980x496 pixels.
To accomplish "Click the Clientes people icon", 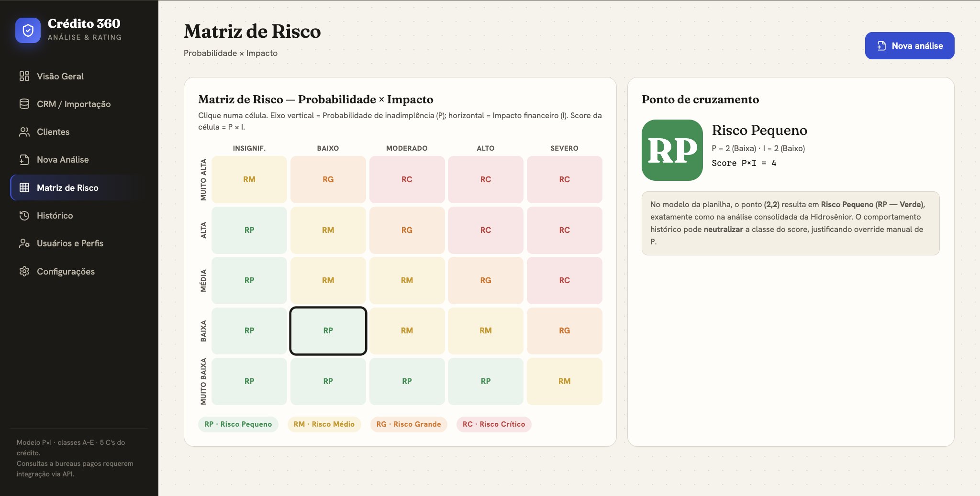I will (24, 132).
